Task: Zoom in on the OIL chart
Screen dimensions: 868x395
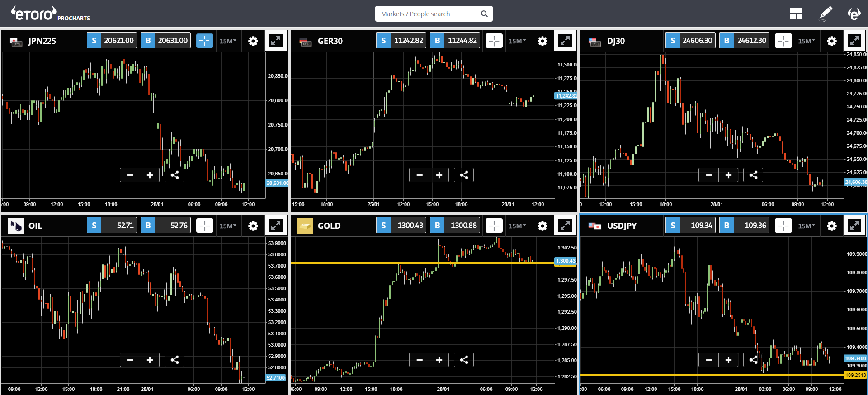Action: click(150, 360)
